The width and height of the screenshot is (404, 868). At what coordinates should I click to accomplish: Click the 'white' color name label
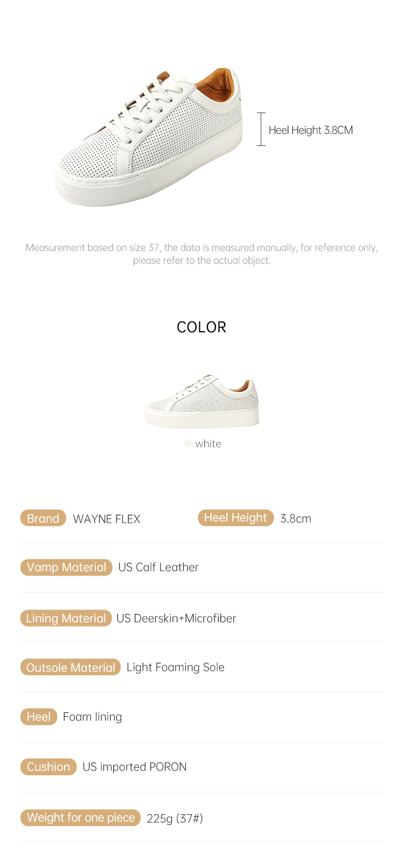208,444
